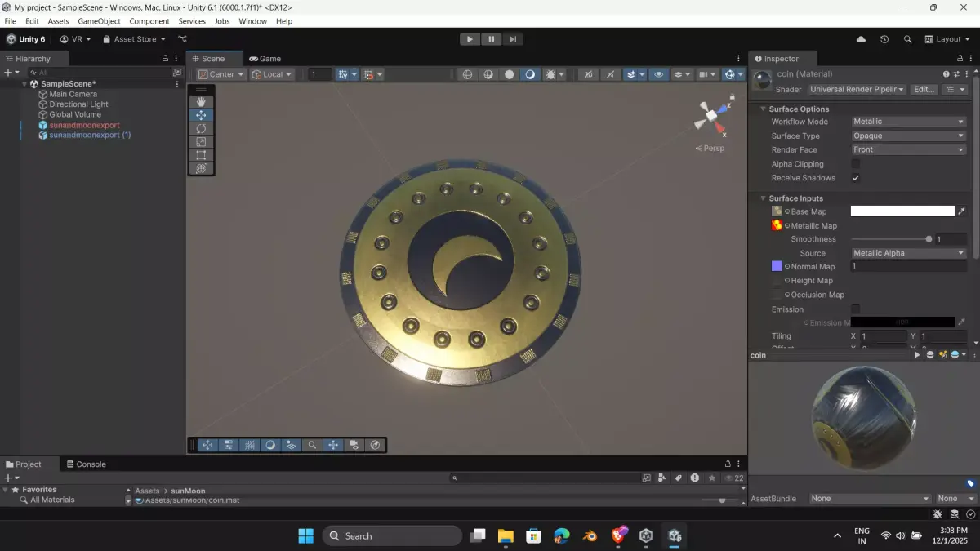Open the Local rotation dropdown

tap(272, 74)
